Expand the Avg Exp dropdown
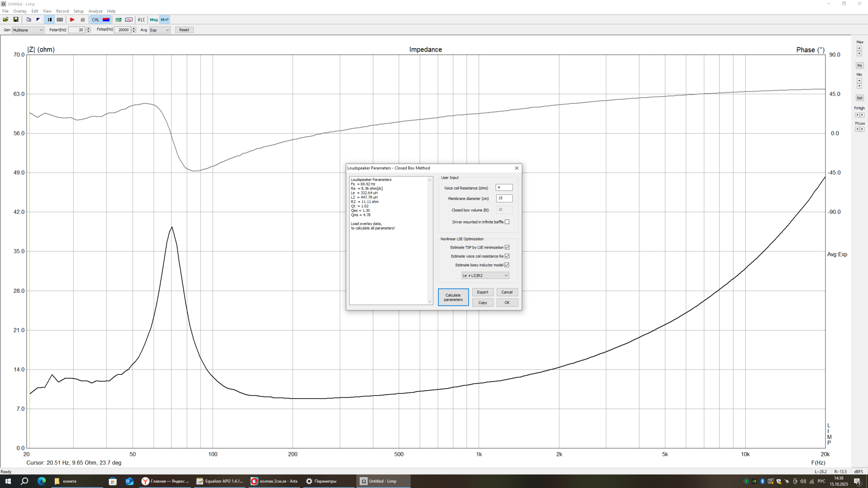868x488 pixels. click(x=160, y=30)
